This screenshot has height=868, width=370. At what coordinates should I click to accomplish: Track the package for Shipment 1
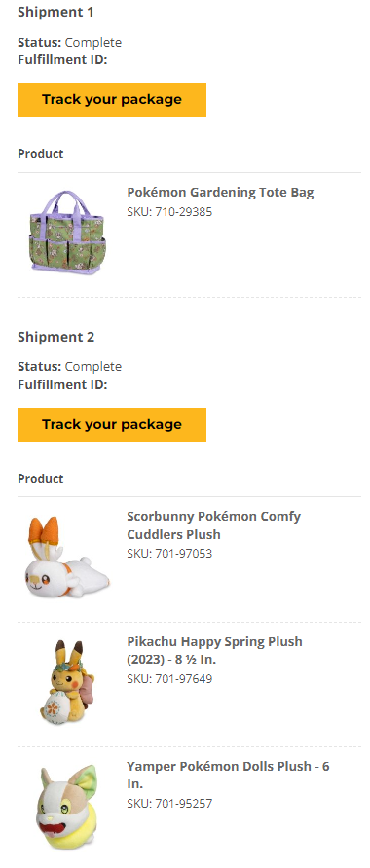112,99
